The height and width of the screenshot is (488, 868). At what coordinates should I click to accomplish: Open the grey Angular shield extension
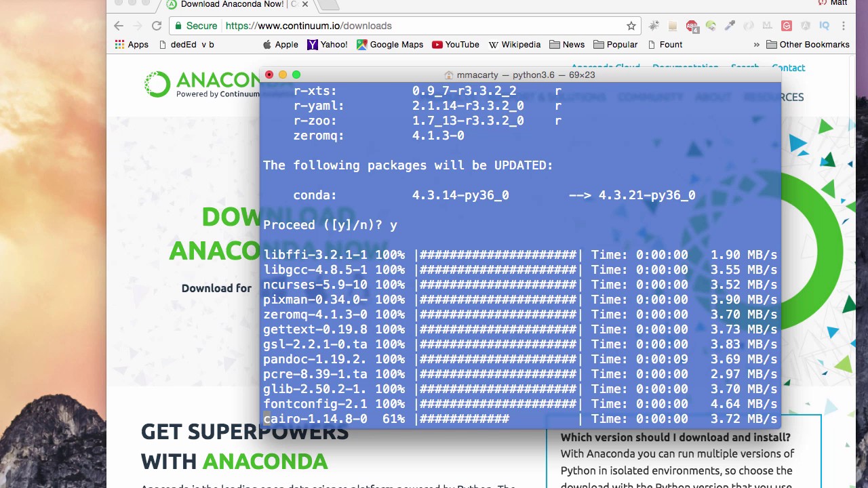coord(806,26)
